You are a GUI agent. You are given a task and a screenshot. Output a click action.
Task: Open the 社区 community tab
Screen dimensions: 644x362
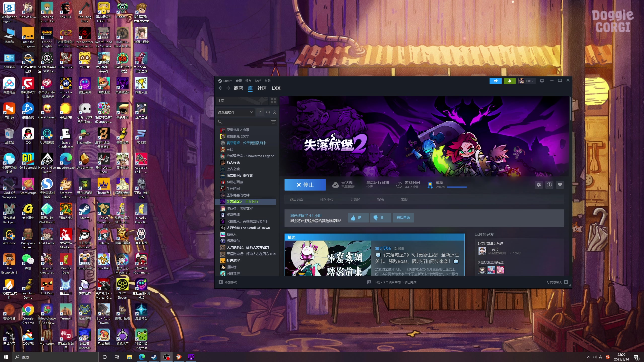point(262,88)
